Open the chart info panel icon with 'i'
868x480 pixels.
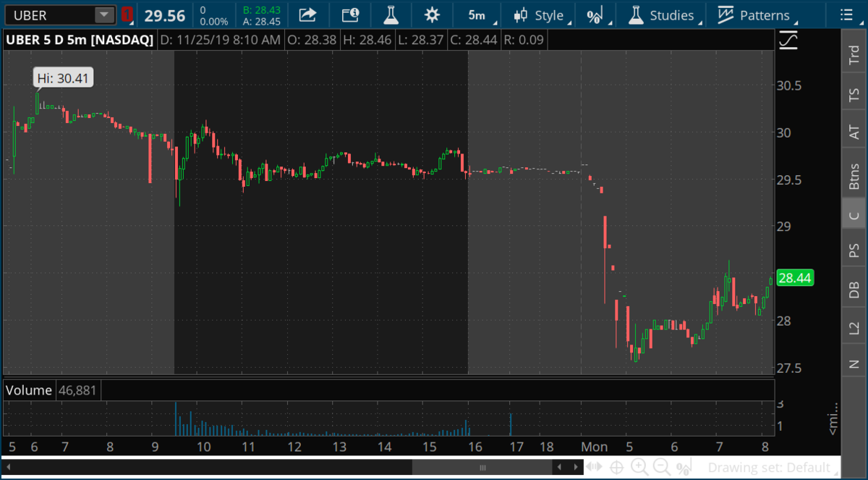click(351, 15)
